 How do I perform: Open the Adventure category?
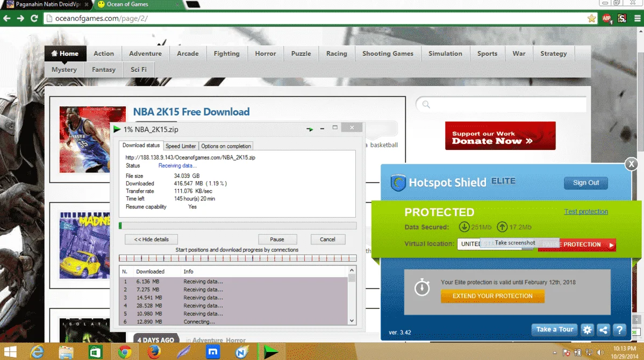145,53
